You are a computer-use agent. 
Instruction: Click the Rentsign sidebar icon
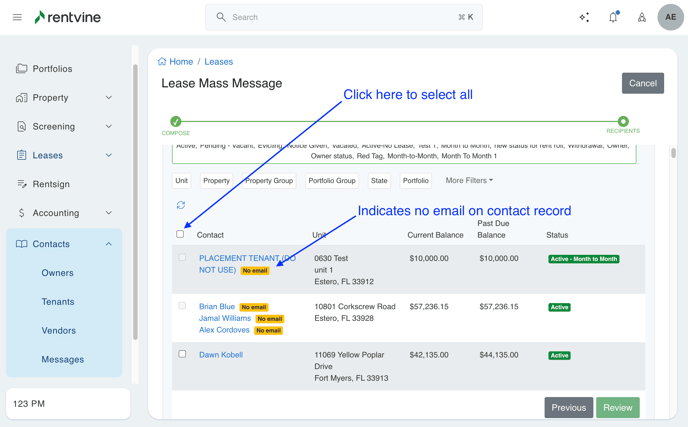click(22, 184)
